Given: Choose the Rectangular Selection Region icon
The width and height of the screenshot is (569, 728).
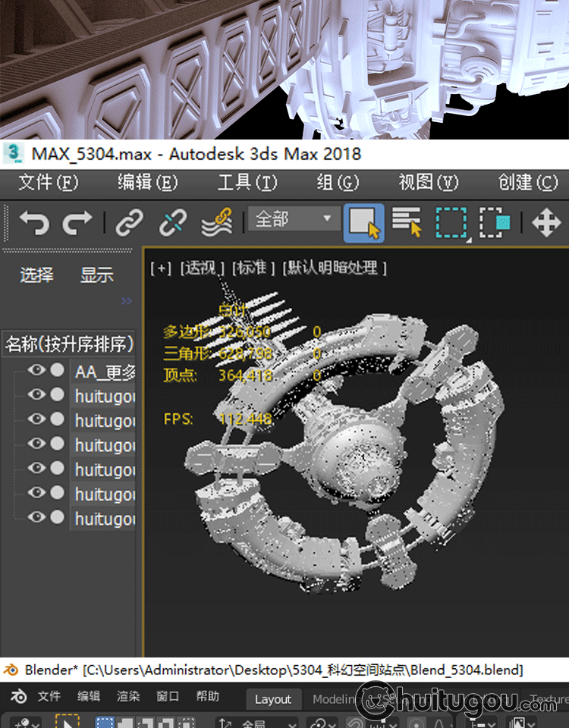Looking at the screenshot, I should [x=451, y=222].
